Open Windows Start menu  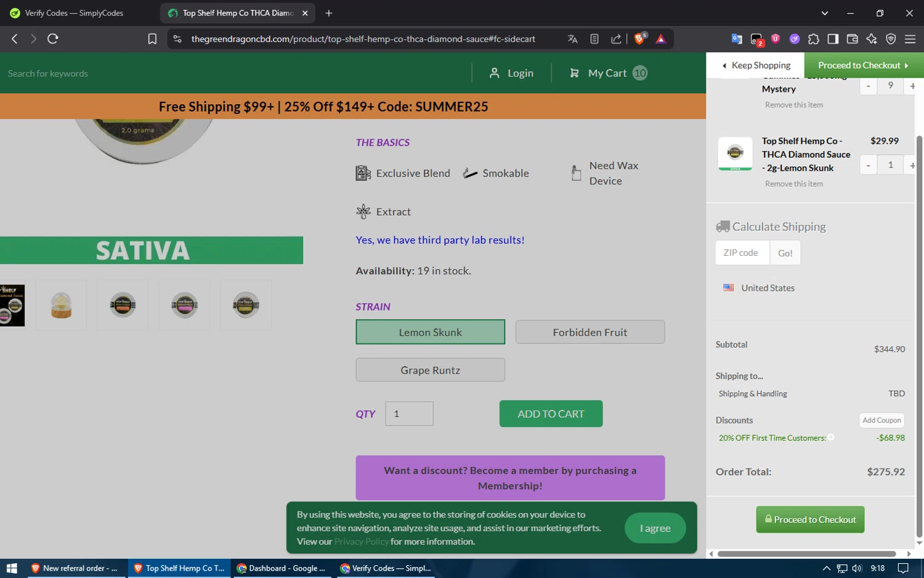click(12, 568)
